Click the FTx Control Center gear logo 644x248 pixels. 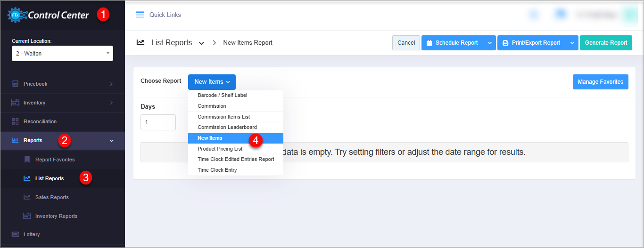(x=17, y=15)
